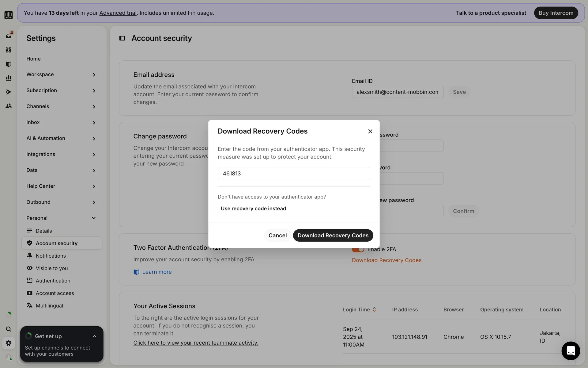Open Authentication settings item

[53, 281]
